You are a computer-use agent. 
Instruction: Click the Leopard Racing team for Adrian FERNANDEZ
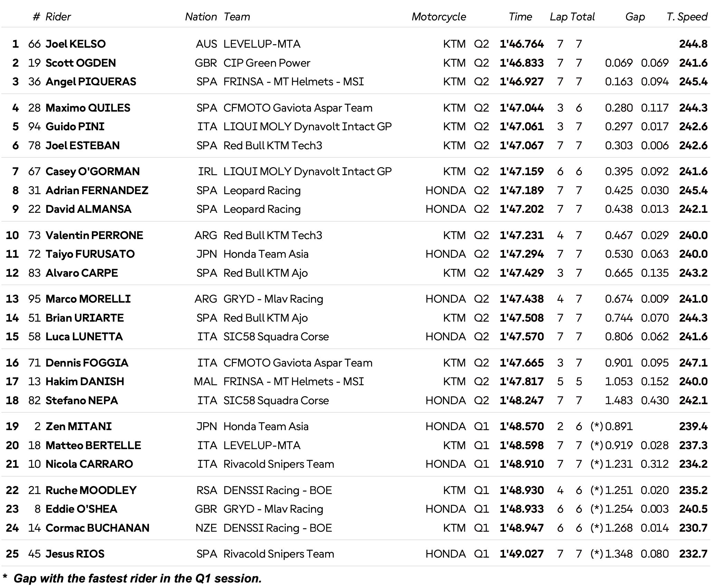pos(262,190)
